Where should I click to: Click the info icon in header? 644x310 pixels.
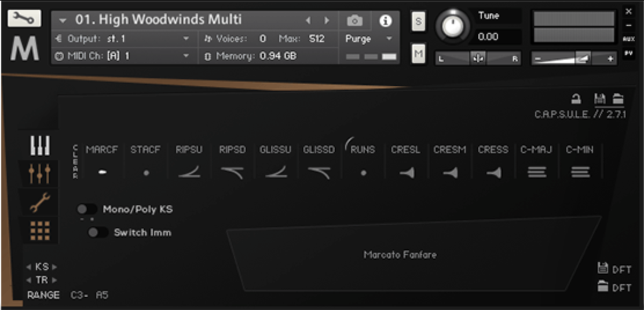tap(385, 21)
